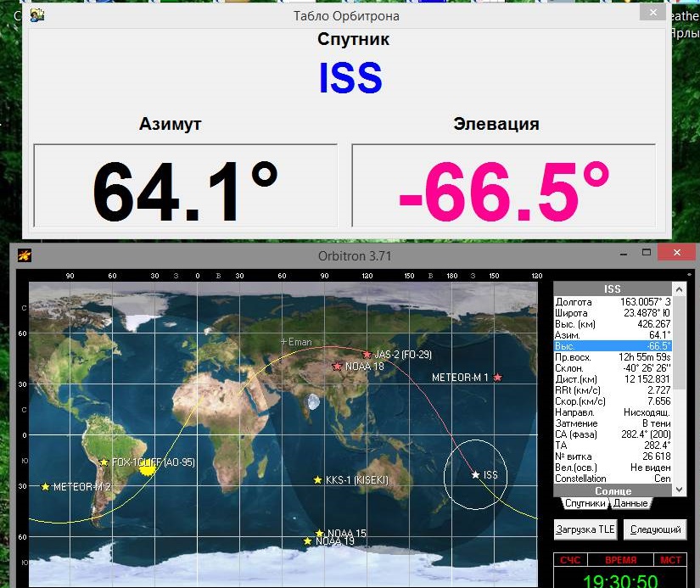700x588 pixels.
Task: Select the highlighted Выс. -66.5° row
Action: [613, 346]
